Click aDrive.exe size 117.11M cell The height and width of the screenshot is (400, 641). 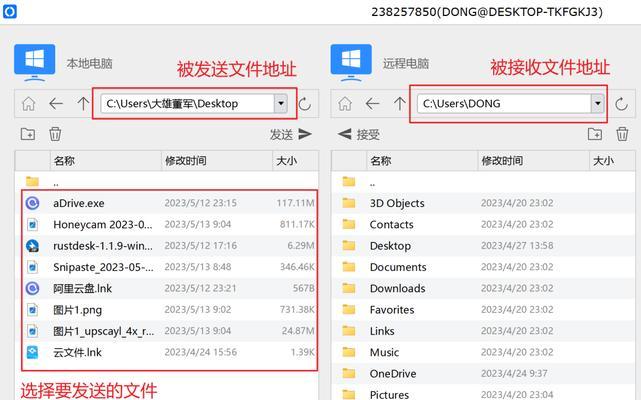tap(295, 203)
